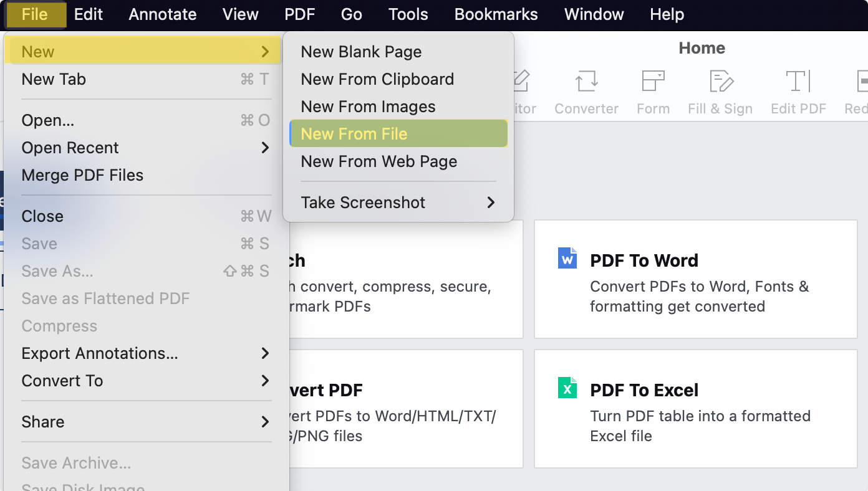Screen dimensions: 868x491
Task: Open the File menu
Action: point(35,14)
